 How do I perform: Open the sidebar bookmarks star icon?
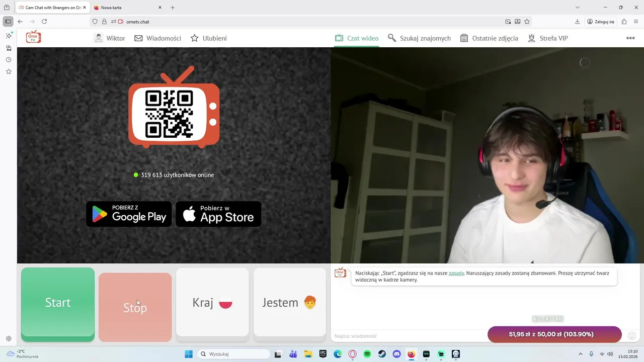coord(9,72)
